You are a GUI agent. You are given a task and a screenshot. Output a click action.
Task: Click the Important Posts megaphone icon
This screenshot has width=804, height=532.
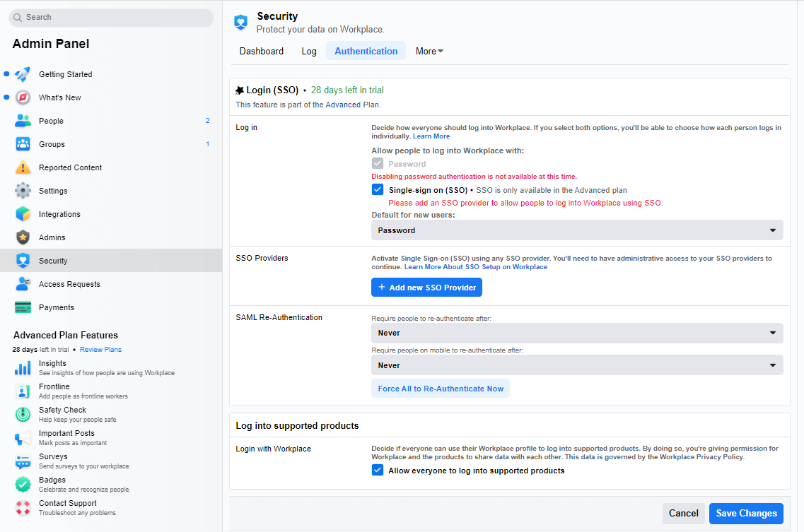(23, 438)
